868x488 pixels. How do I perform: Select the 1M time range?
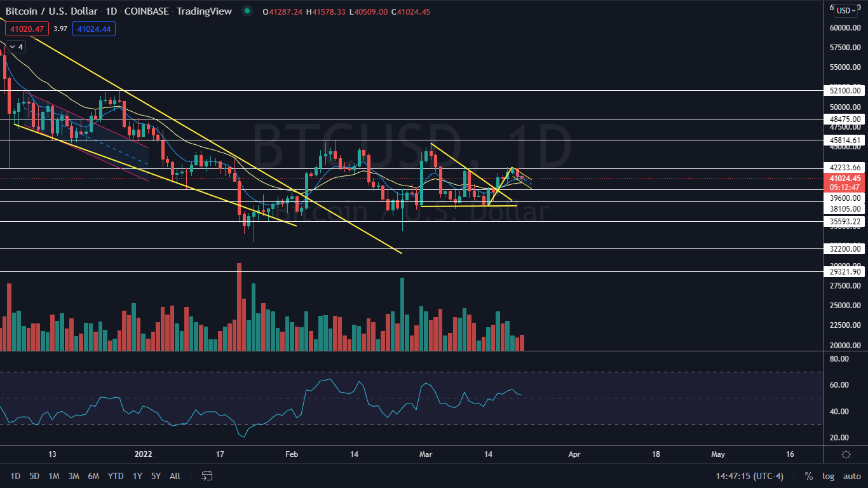pyautogui.click(x=54, y=476)
